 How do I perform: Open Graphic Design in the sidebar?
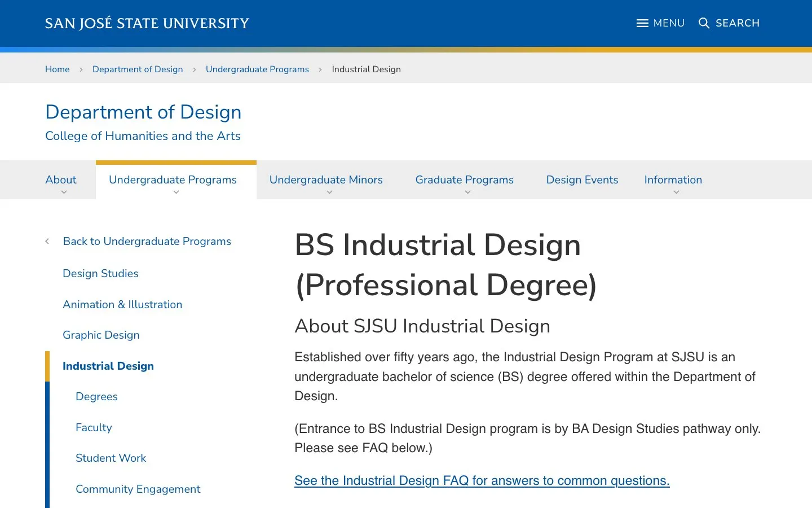(101, 335)
